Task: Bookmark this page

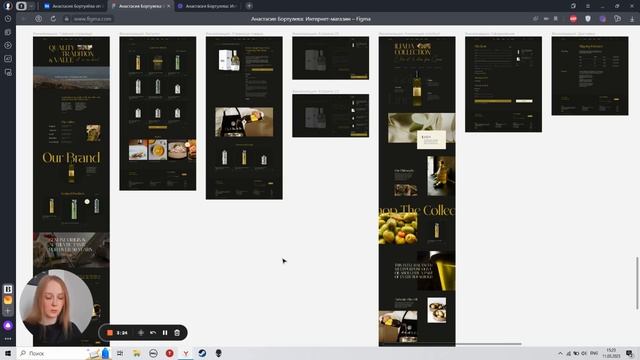Action: [556, 19]
